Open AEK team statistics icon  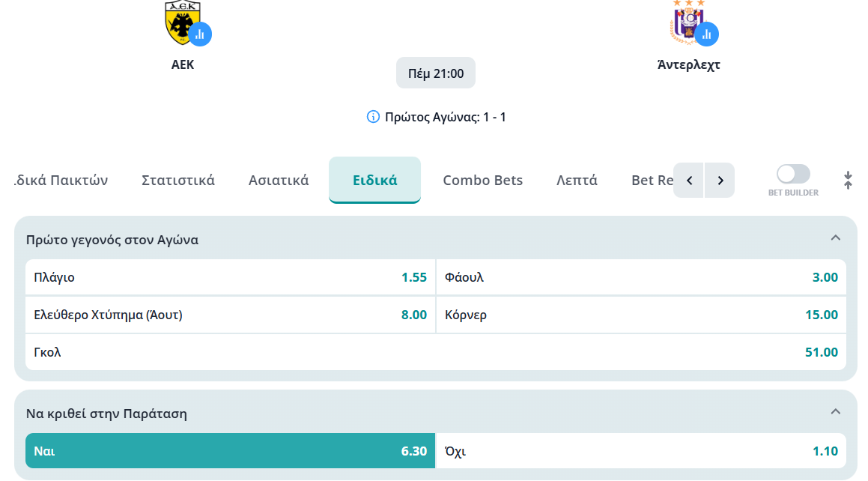(x=200, y=34)
